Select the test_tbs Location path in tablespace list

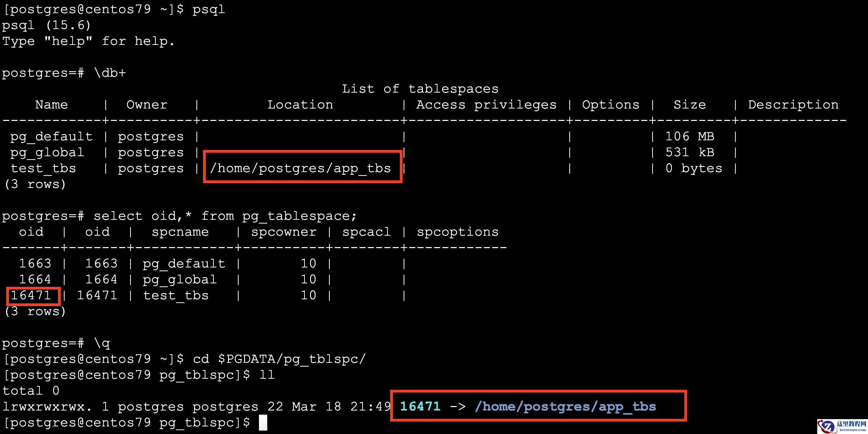pyautogui.click(x=300, y=168)
